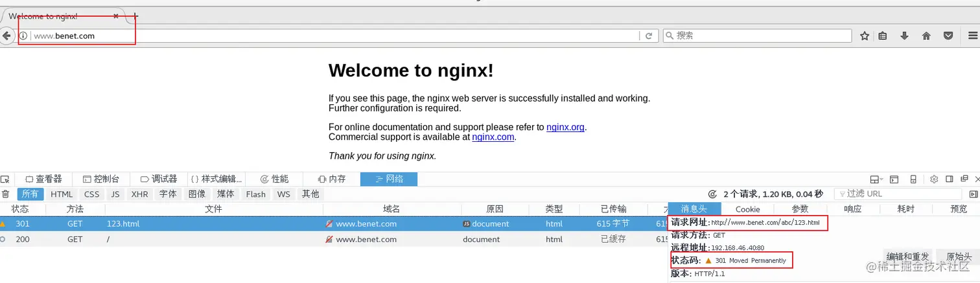Sort requests by 域名 column header

tap(392, 209)
